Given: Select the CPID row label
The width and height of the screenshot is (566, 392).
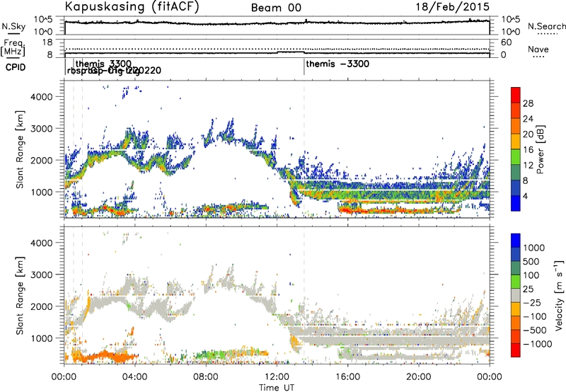Looking at the screenshot, I should (16, 67).
